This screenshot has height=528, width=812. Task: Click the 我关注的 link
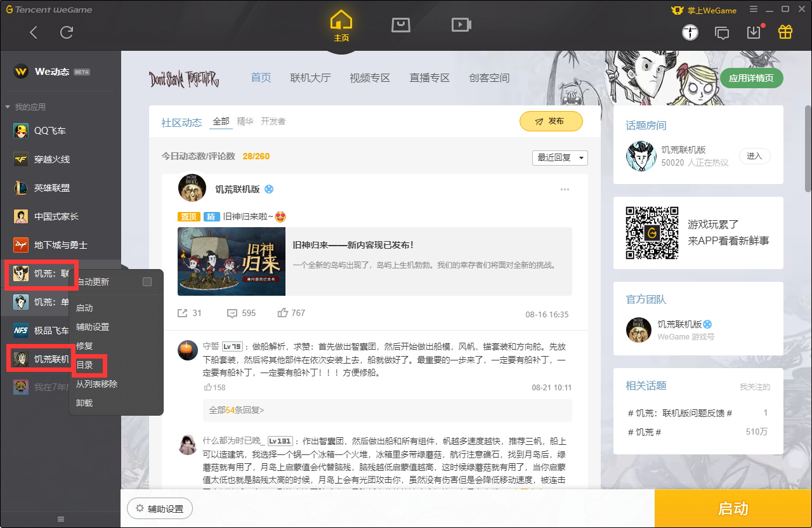pyautogui.click(x=755, y=386)
